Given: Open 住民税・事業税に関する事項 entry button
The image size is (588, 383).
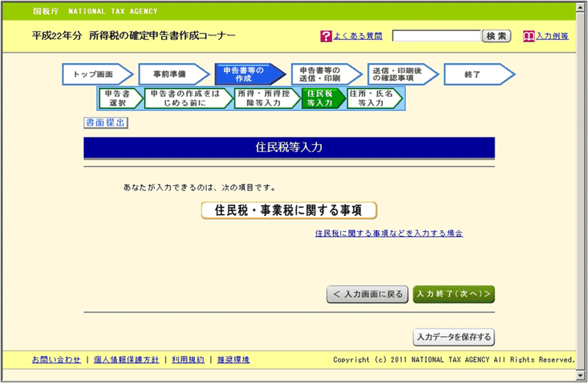Looking at the screenshot, I should pos(288,210).
